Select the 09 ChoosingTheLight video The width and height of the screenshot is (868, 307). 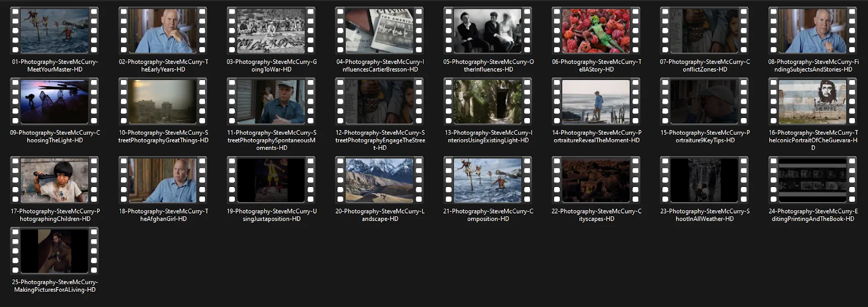(54, 102)
